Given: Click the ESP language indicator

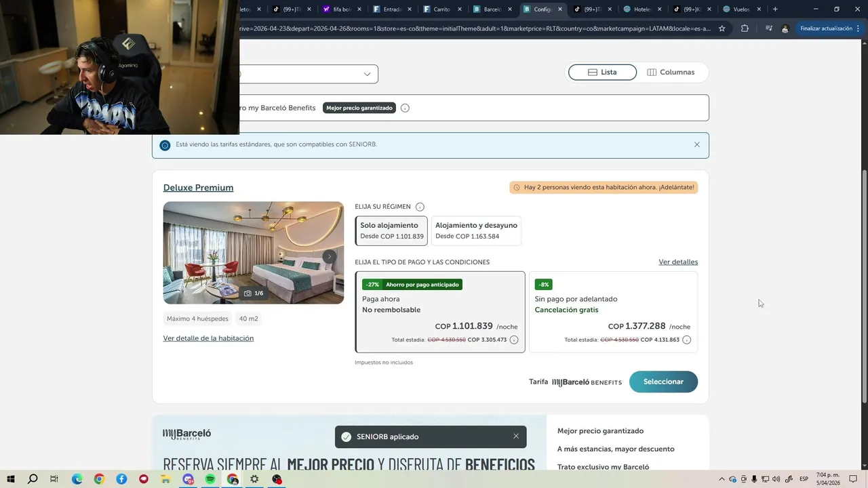Looking at the screenshot, I should [804, 479].
